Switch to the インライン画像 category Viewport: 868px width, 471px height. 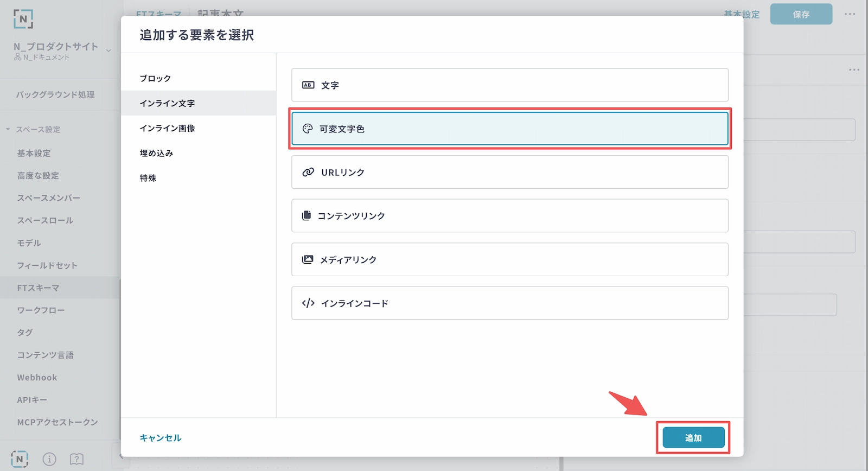point(167,128)
